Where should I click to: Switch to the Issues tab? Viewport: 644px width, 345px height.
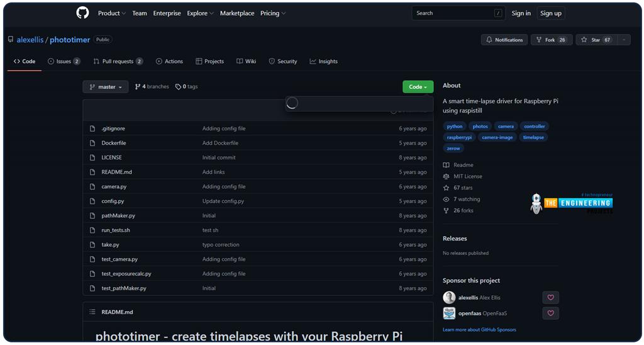[x=64, y=62]
